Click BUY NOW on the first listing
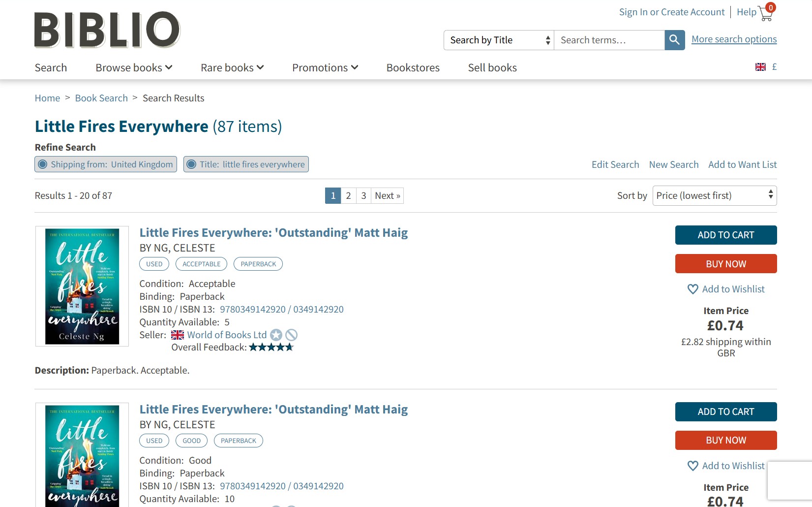 pos(725,263)
